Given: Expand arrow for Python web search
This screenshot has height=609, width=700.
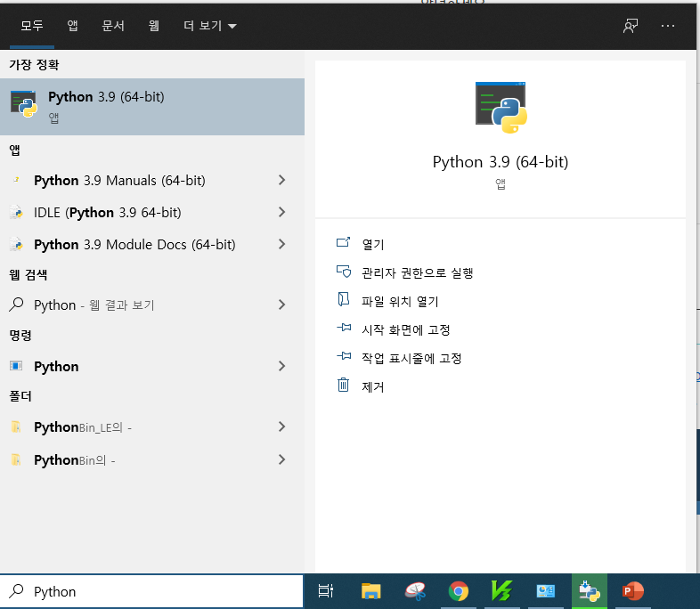Looking at the screenshot, I should [x=281, y=305].
